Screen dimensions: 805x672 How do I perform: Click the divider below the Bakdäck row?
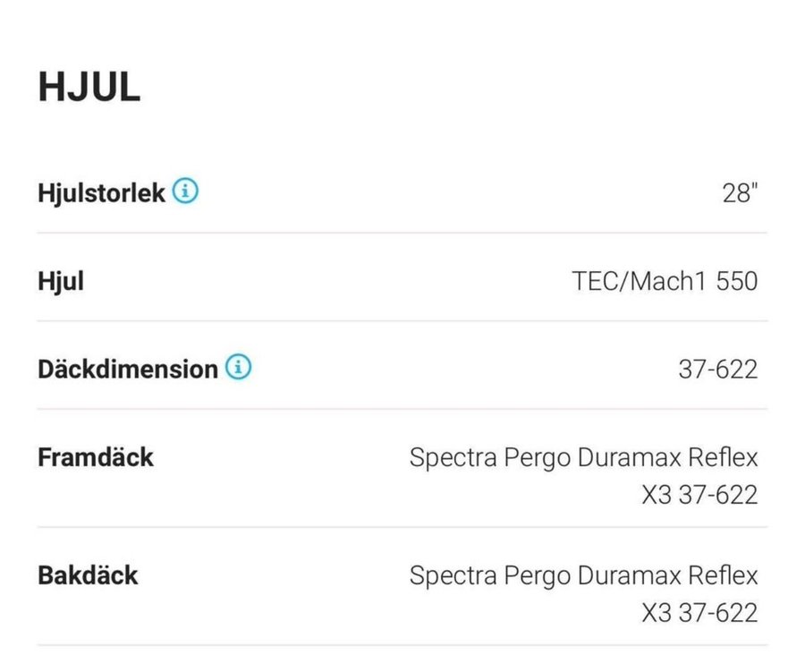402,645
